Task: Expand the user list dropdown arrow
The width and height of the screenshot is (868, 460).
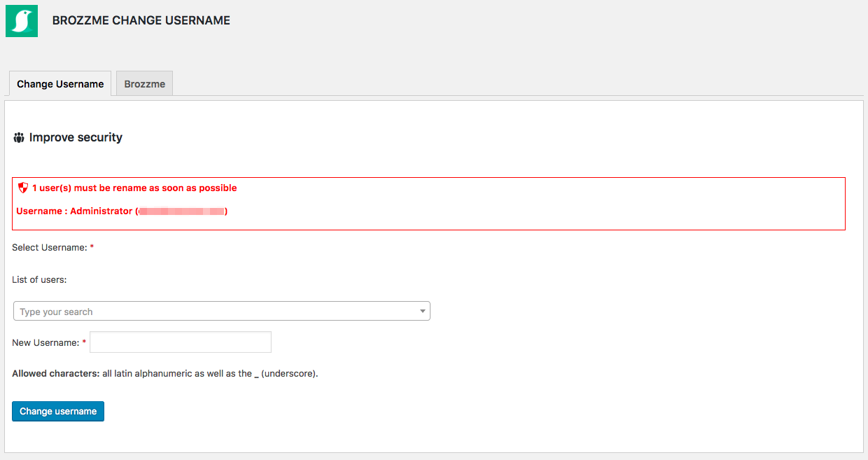Action: 423,312
